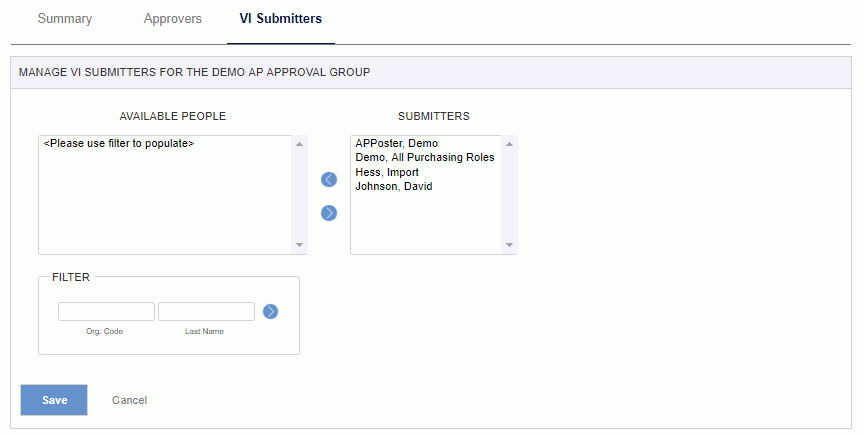
Task: Open the Approvers tab
Action: coord(173,19)
